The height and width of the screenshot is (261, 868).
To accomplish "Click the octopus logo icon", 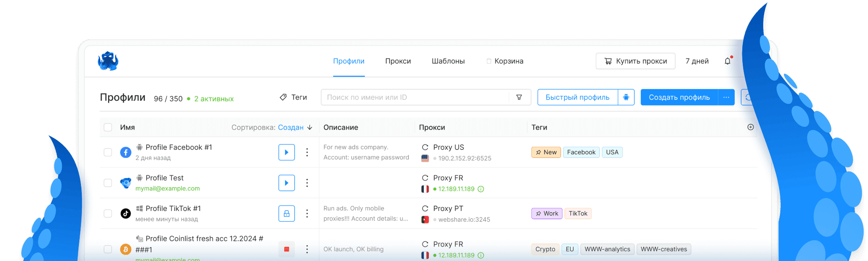I will click(108, 61).
